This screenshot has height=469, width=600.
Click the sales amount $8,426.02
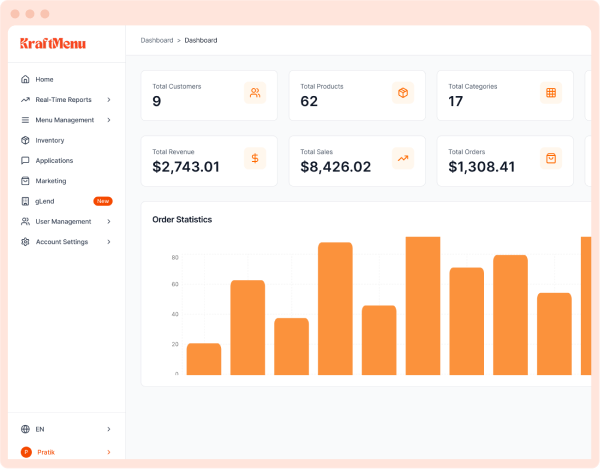336,167
